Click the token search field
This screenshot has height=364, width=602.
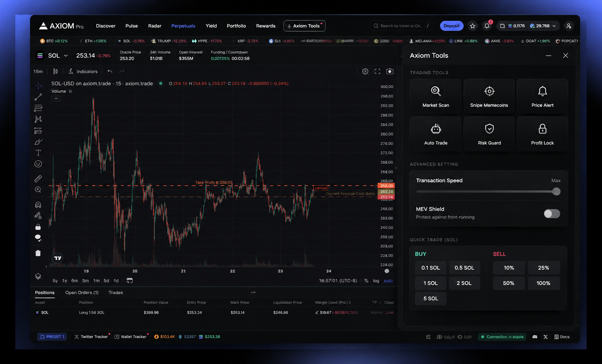click(x=401, y=26)
